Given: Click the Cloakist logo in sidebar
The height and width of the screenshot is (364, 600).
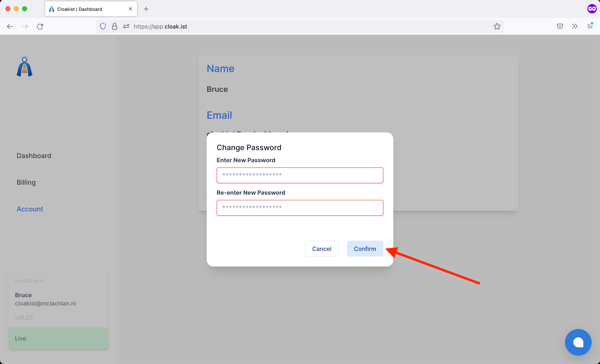Looking at the screenshot, I should 25,67.
